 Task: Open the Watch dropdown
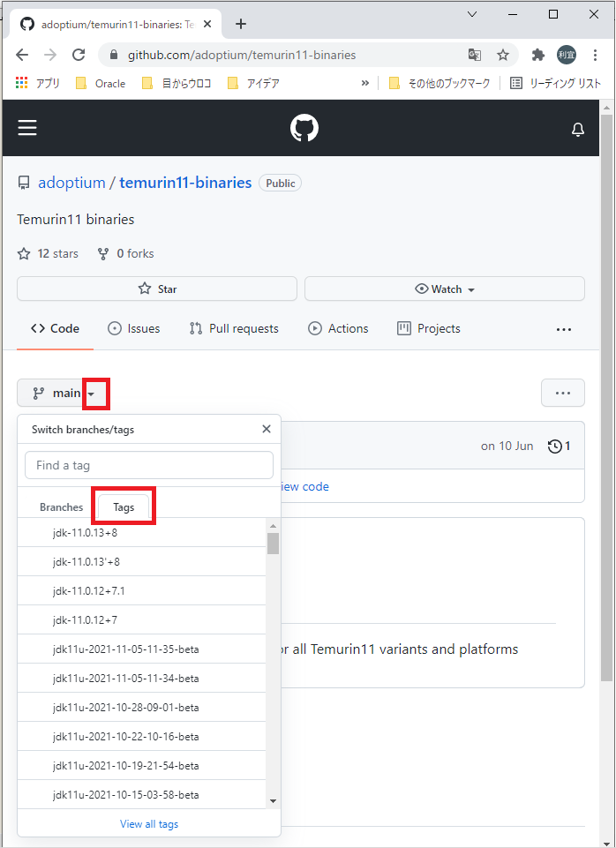(445, 289)
